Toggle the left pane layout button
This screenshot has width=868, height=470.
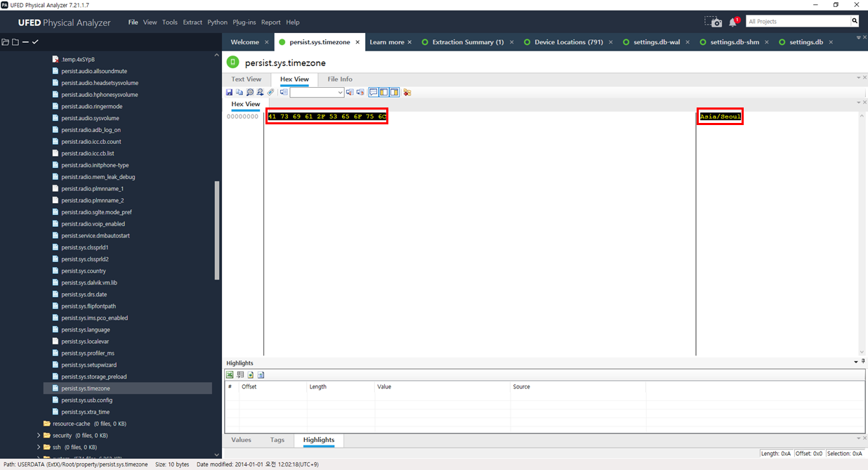384,92
